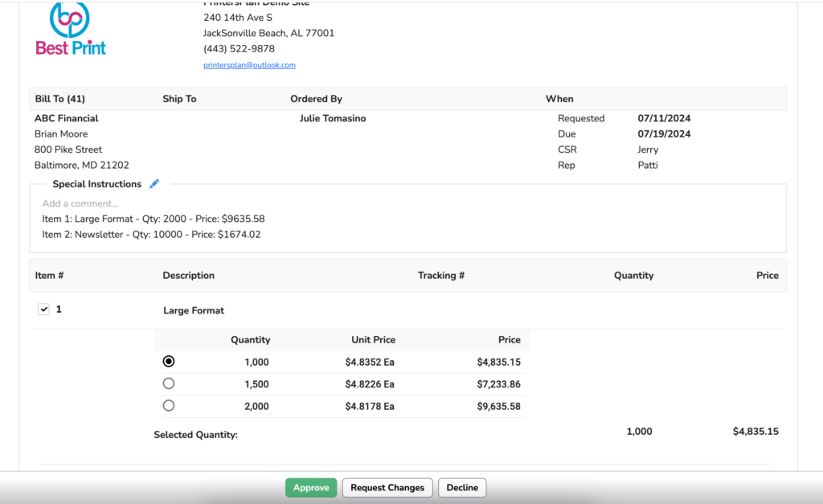The height and width of the screenshot is (504, 823).
Task: Select the 1,500 quantity radio button
Action: [169, 383]
